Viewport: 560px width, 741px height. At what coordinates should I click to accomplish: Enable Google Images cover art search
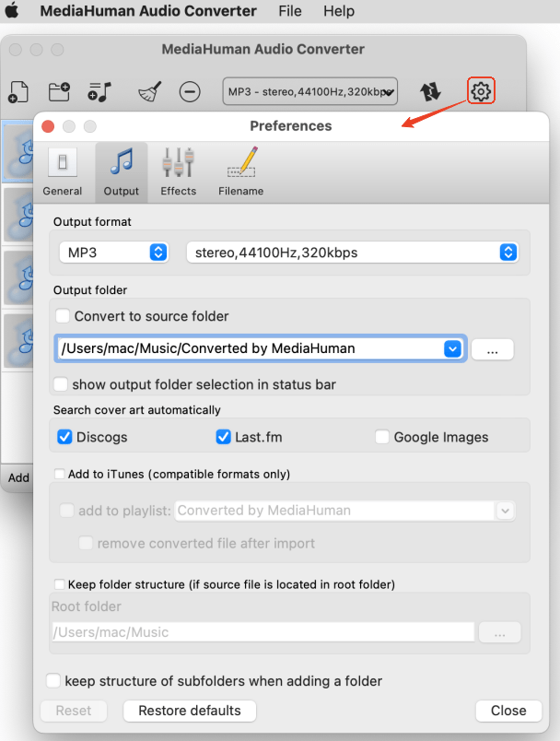pyautogui.click(x=382, y=437)
